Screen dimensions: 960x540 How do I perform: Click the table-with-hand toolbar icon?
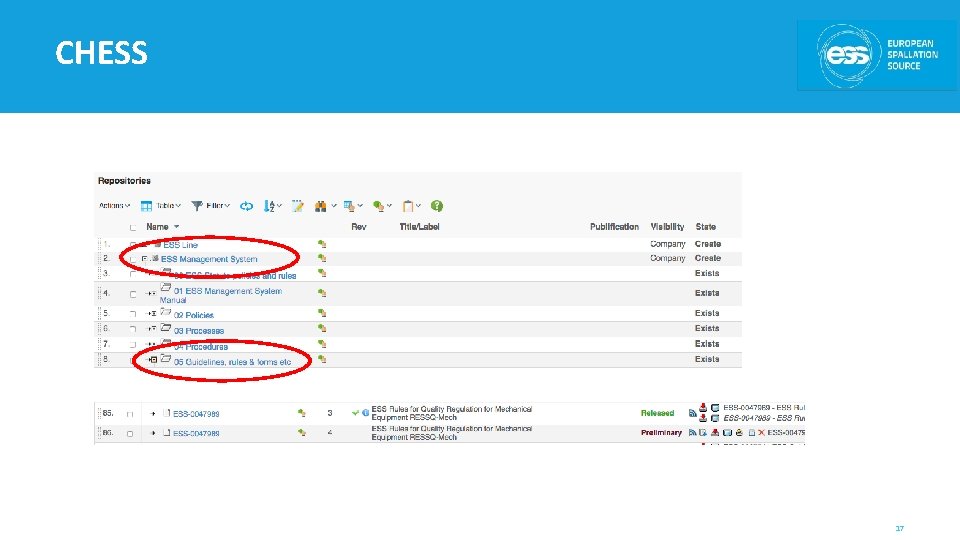coord(349,206)
